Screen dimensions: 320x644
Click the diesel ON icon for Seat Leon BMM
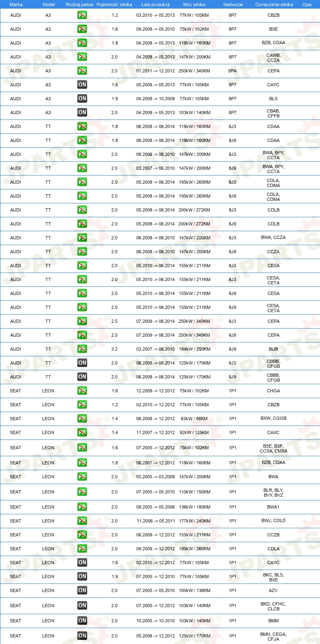coord(82,621)
